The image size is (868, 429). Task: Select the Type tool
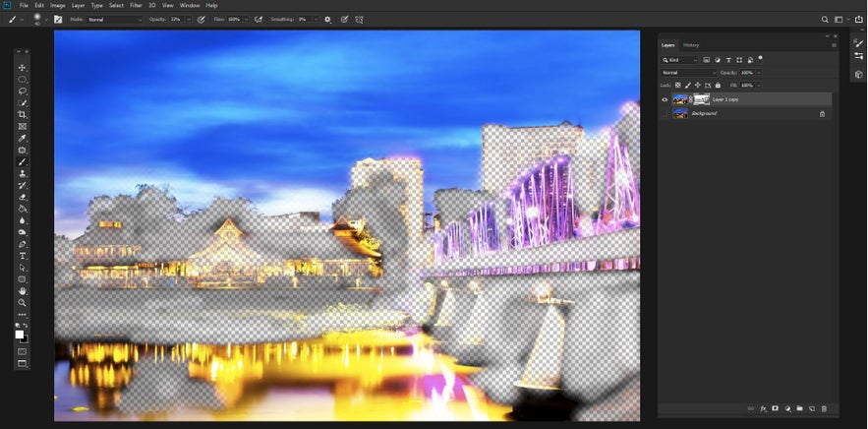coord(23,256)
